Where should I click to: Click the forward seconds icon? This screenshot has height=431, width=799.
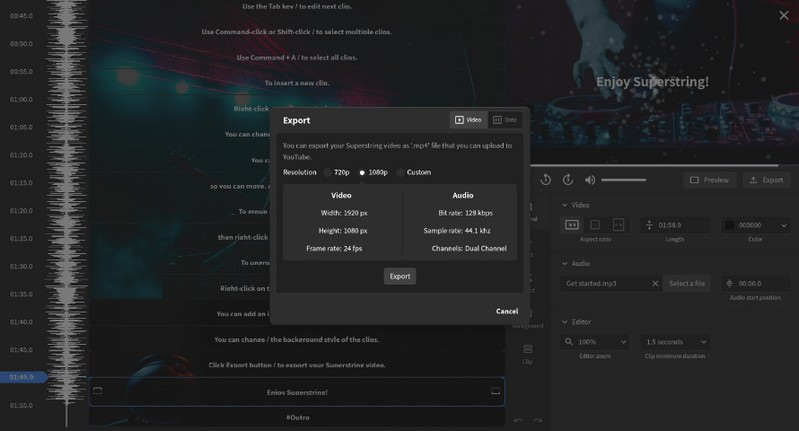[567, 180]
